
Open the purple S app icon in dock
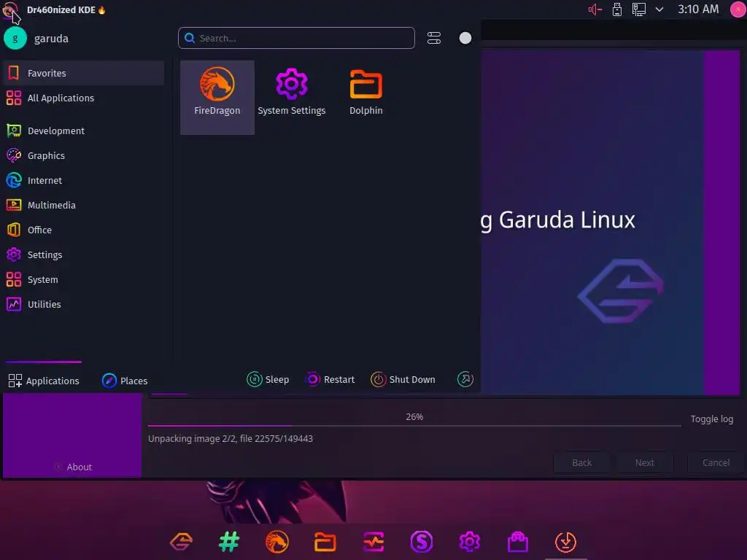pyautogui.click(x=421, y=542)
